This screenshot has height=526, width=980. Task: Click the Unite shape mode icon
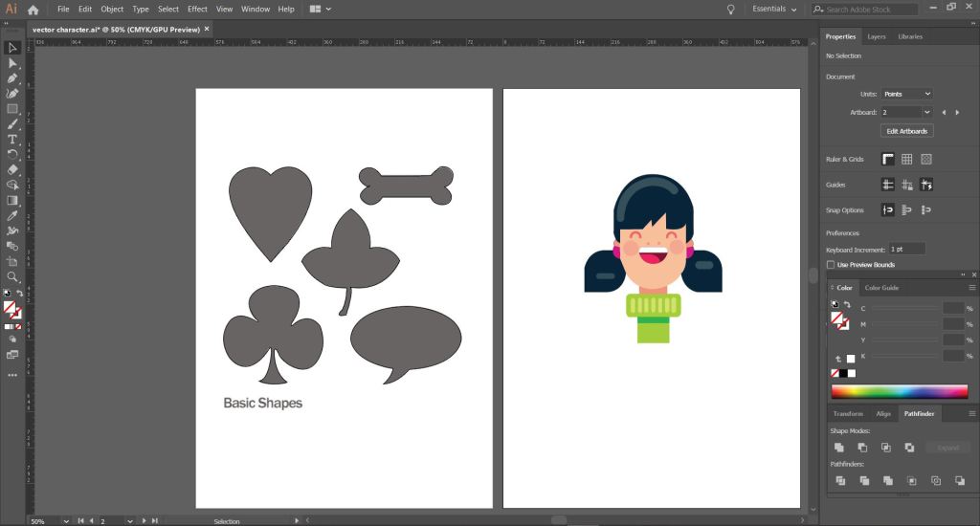click(x=839, y=448)
